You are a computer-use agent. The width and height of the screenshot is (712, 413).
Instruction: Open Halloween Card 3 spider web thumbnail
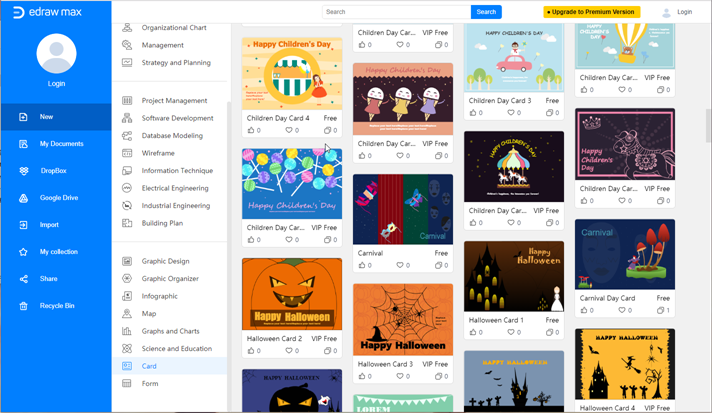(x=403, y=320)
